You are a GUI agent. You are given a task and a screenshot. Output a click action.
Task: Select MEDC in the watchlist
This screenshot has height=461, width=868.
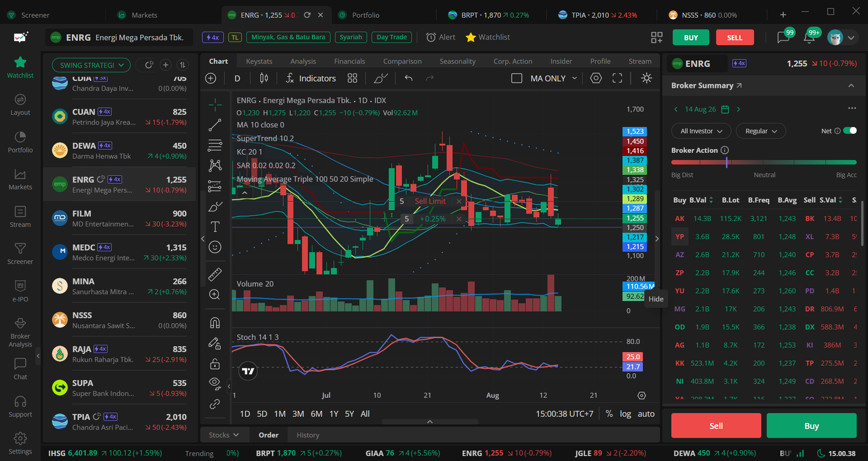click(x=120, y=252)
